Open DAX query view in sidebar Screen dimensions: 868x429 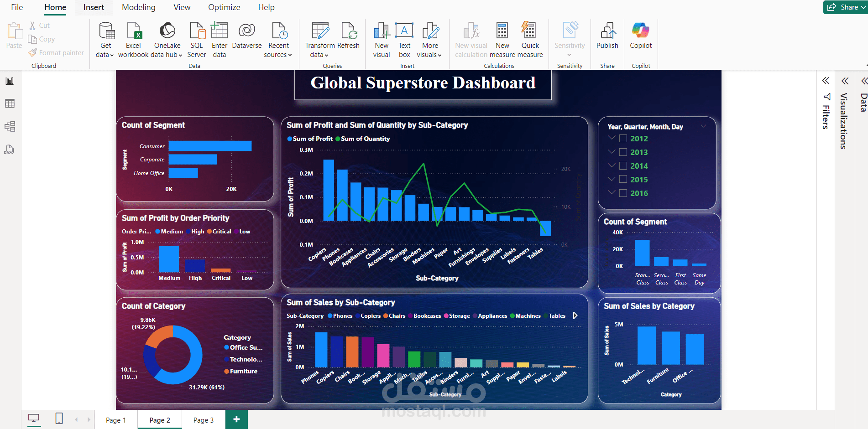(10, 150)
